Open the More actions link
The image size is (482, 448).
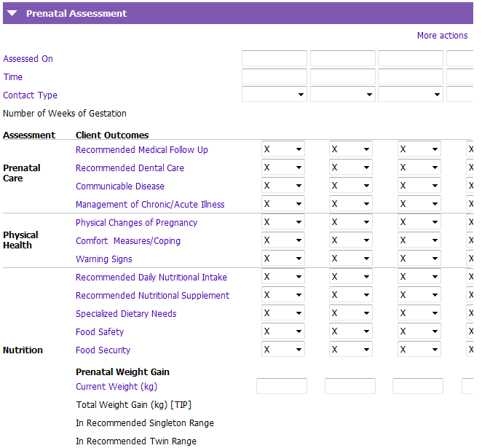coord(442,36)
